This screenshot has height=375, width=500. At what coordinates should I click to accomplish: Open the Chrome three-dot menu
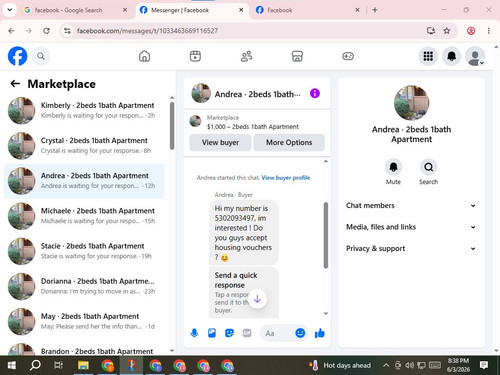[489, 31]
